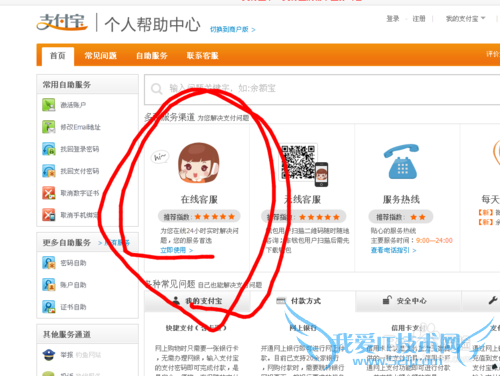The height and width of the screenshot is (376, 500).
Task: Open 证书自助 icon
Action: coord(49,307)
